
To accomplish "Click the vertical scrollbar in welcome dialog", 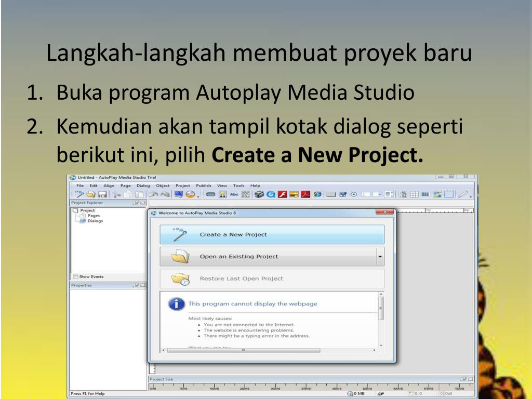I will (381, 309).
